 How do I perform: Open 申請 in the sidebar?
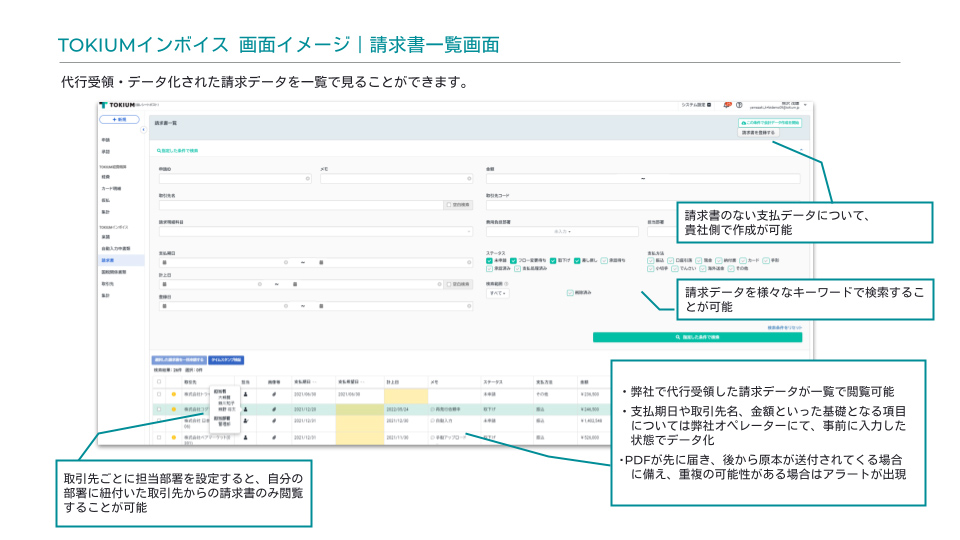click(x=106, y=140)
